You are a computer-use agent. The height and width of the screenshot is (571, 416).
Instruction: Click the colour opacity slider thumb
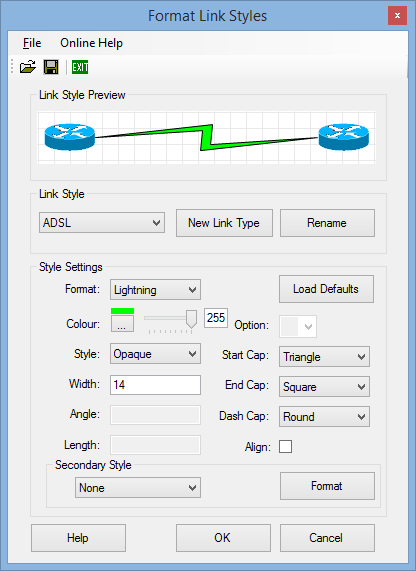point(191,319)
